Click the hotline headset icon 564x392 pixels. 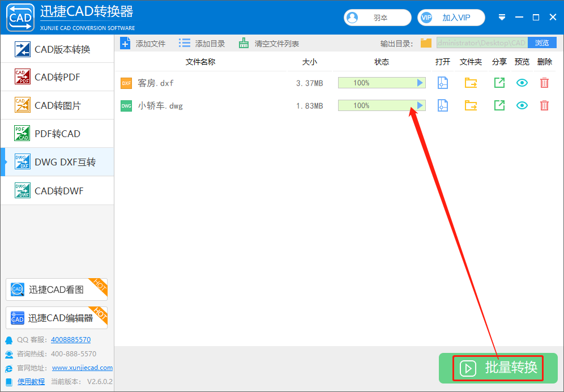pos(9,354)
